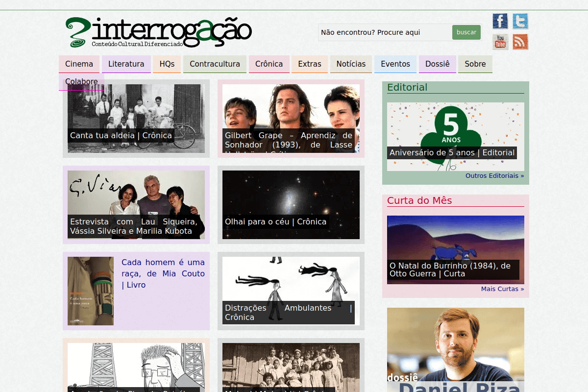This screenshot has width=588, height=392.
Task: Open the HQs menu item
Action: pos(167,64)
